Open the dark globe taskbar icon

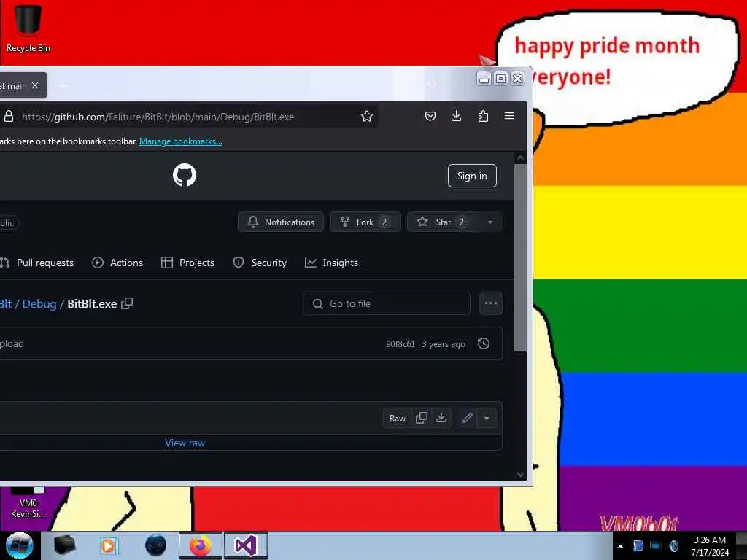[155, 545]
